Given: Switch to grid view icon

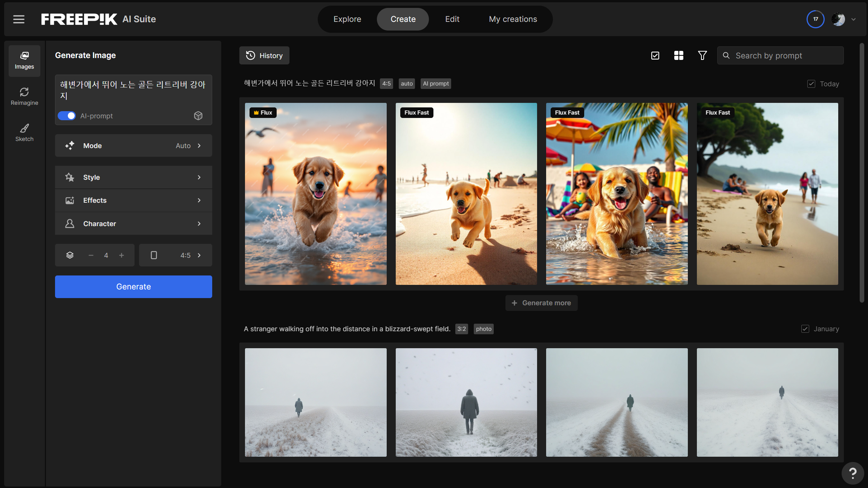Looking at the screenshot, I should point(678,56).
